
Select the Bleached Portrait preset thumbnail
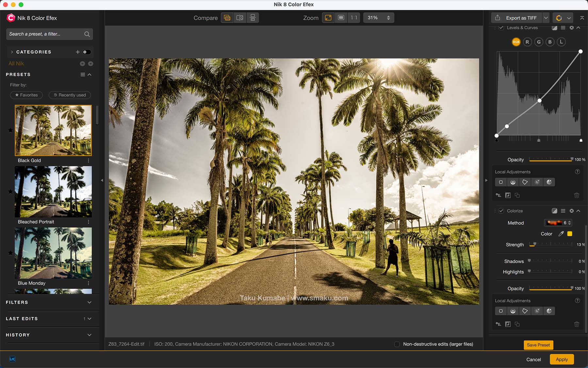pos(53,192)
